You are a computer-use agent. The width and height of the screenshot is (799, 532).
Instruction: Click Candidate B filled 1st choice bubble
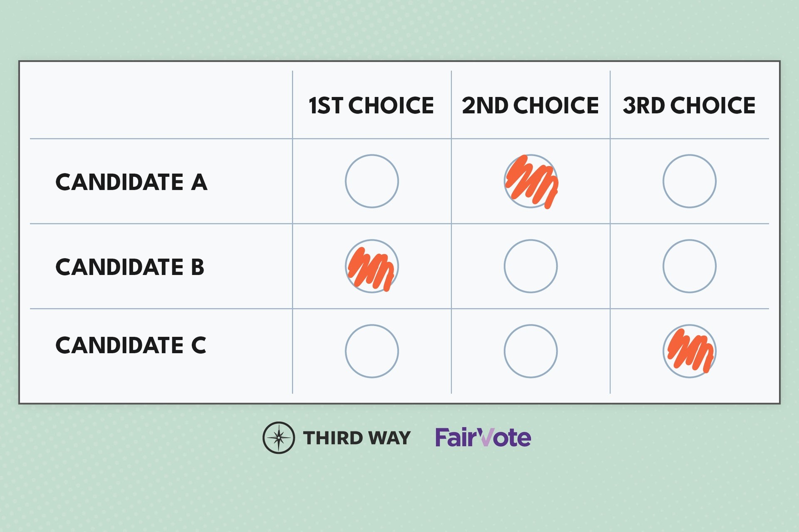point(372,266)
